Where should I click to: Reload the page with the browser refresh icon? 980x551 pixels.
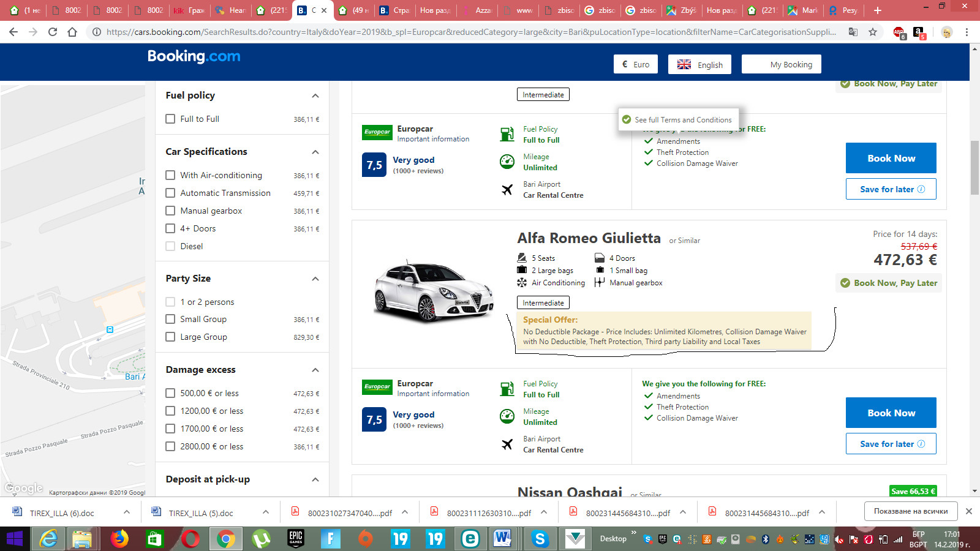click(x=53, y=32)
